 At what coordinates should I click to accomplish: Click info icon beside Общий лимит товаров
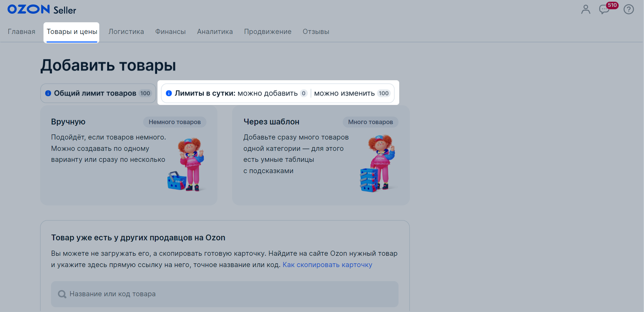click(x=48, y=93)
